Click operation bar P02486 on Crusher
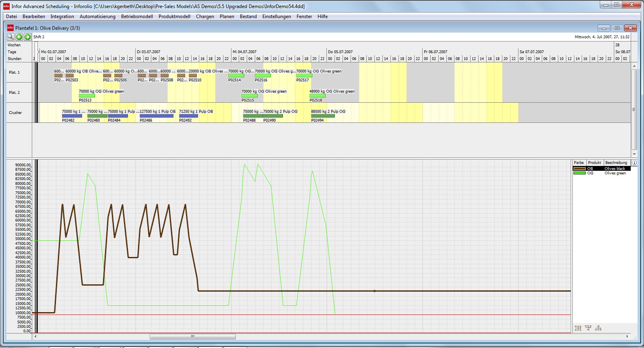The height and width of the screenshot is (348, 644). pos(156,116)
